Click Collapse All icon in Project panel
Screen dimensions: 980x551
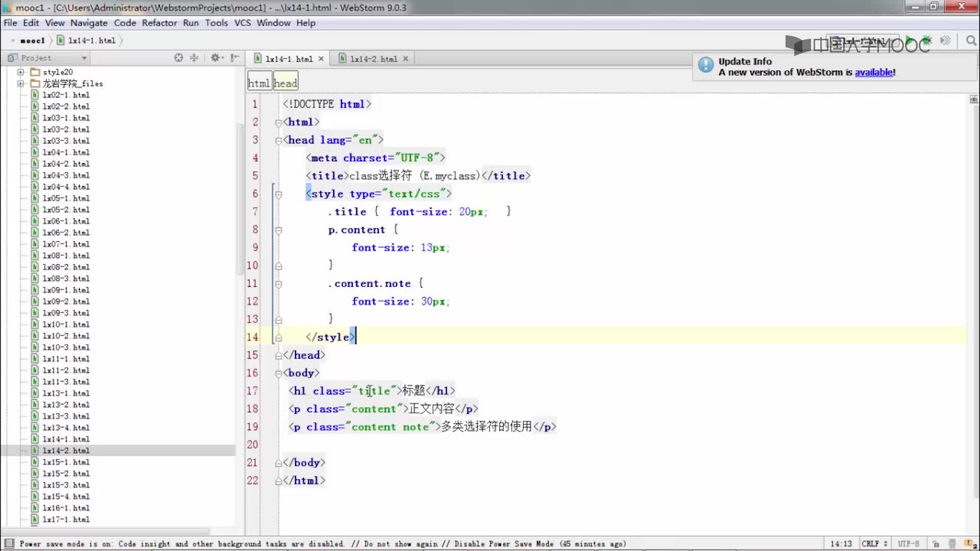tap(194, 58)
